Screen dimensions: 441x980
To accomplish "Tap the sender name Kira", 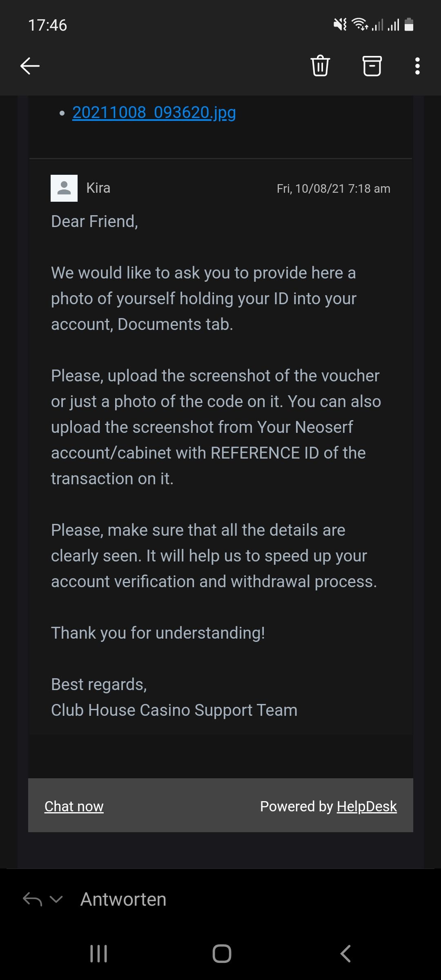I will (98, 188).
